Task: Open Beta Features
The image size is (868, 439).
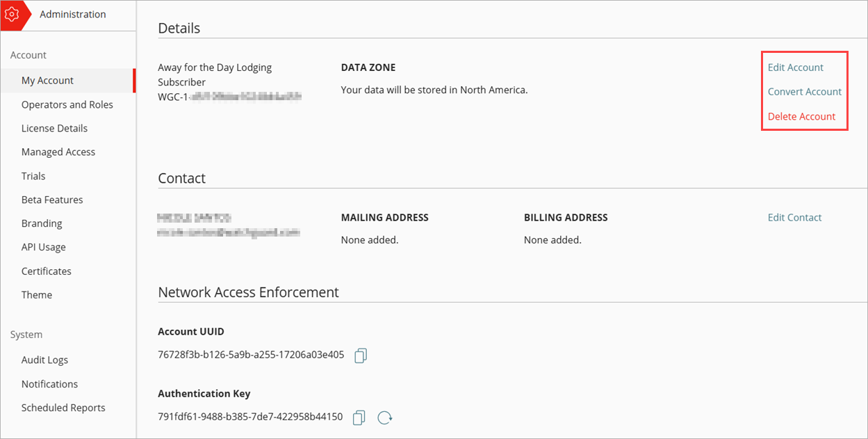Action: (53, 200)
